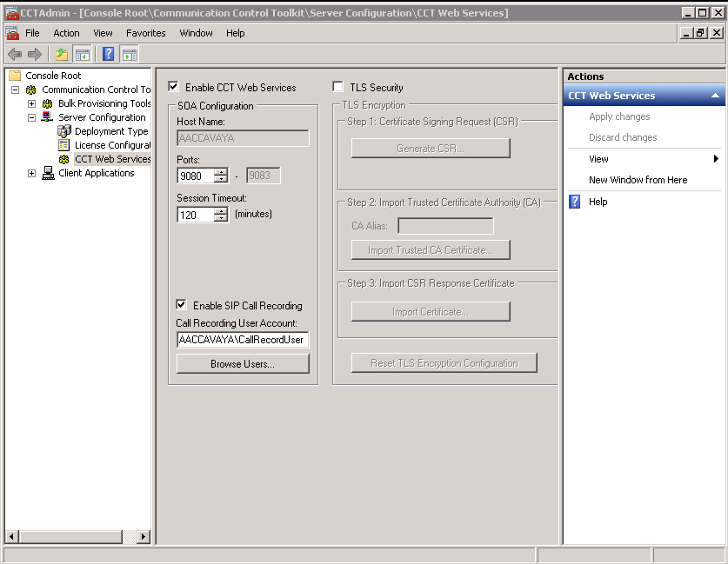Image resolution: width=728 pixels, height=564 pixels.
Task: Select Console Root in the tree
Action: 53,75
